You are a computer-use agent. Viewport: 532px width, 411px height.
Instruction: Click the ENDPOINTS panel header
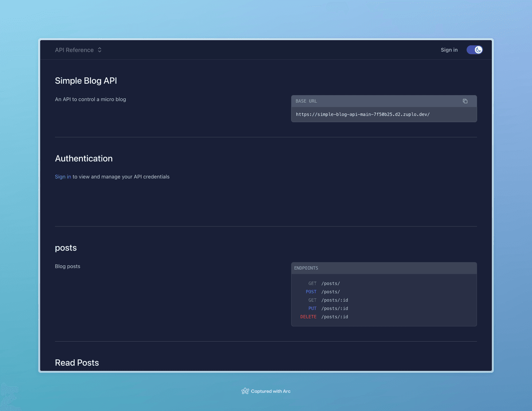(x=306, y=268)
